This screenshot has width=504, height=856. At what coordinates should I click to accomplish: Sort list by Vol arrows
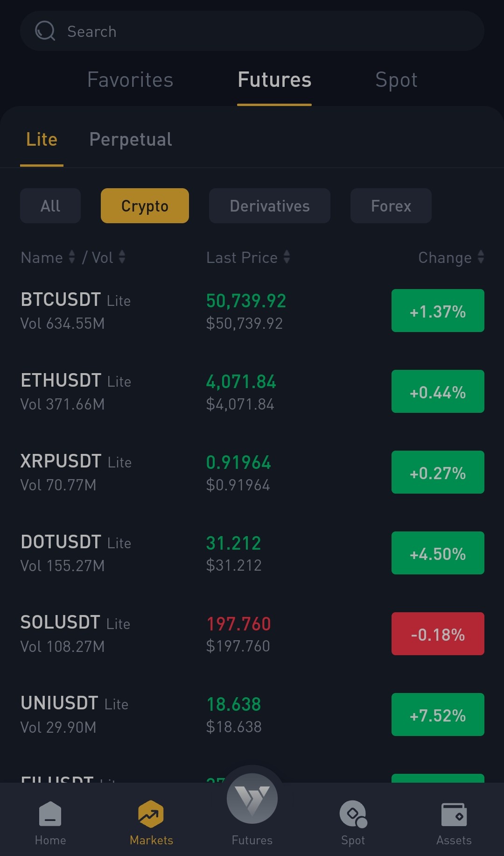click(x=122, y=257)
